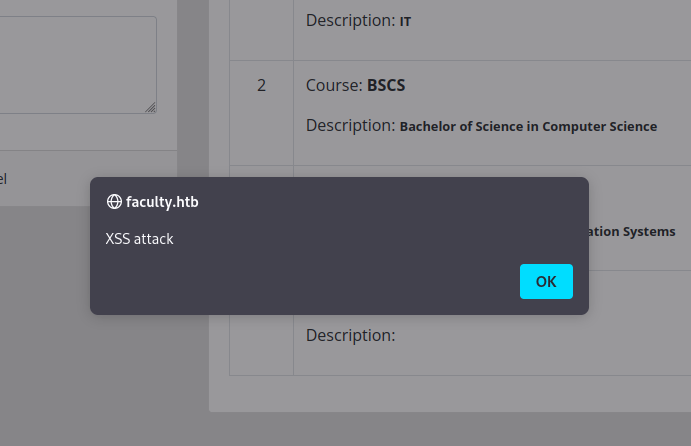This screenshot has height=446, width=691.
Task: Click the partially hidden Cancel button
Action: click(x=3, y=179)
